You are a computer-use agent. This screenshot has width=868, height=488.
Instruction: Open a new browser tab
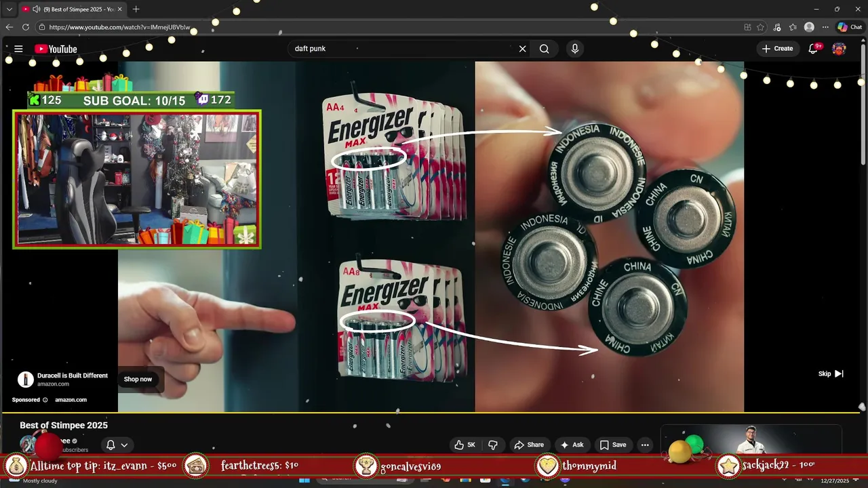(x=136, y=9)
